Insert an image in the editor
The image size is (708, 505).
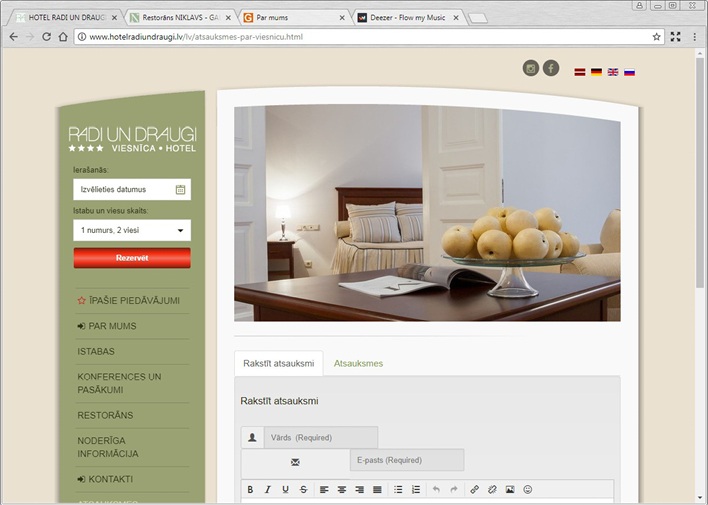click(510, 489)
